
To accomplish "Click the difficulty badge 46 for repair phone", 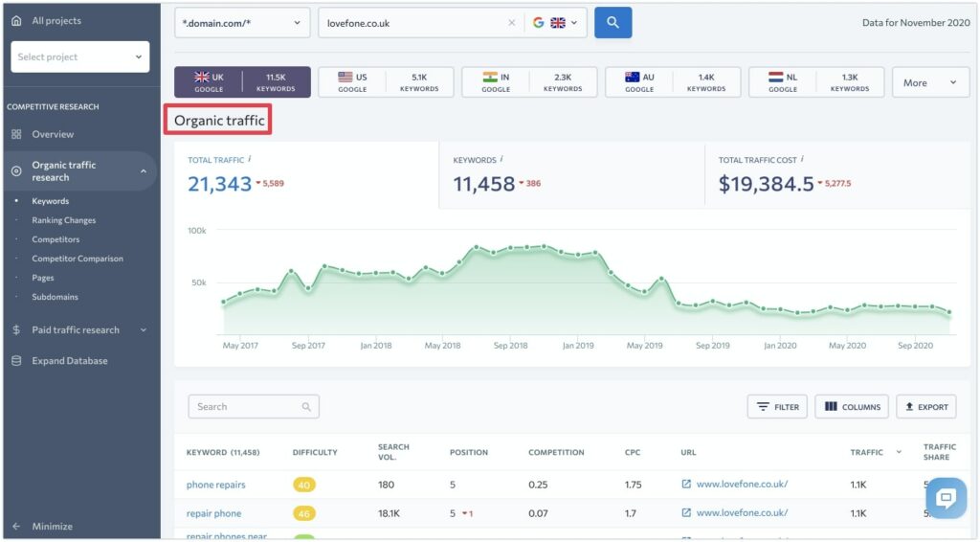I will tap(303, 514).
